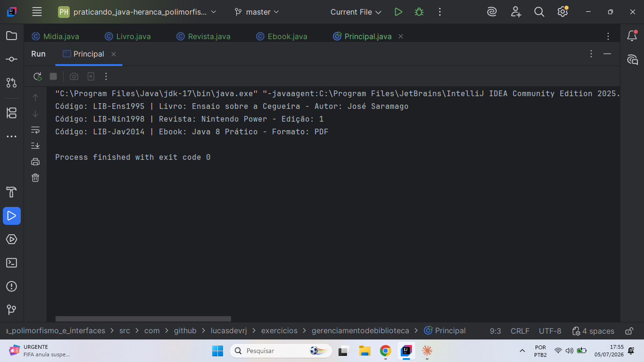Open line and column 9:3 indicator
Viewport: 644px width, 362px height.
[x=495, y=331]
